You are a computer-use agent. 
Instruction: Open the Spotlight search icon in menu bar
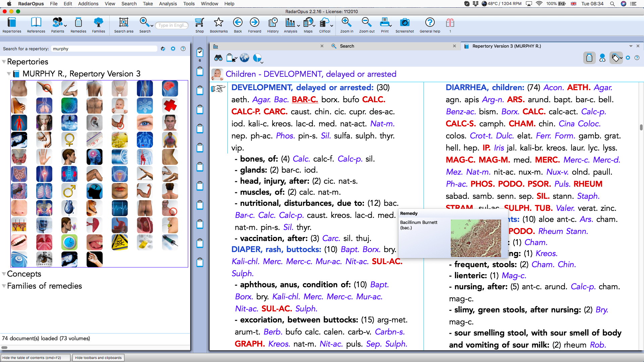pos(612,4)
